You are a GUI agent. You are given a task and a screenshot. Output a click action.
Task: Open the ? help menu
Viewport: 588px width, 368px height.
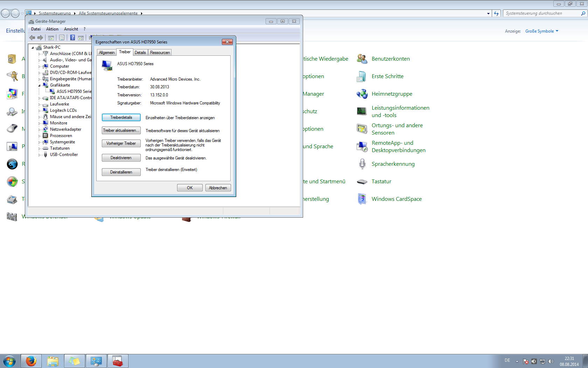coord(84,29)
